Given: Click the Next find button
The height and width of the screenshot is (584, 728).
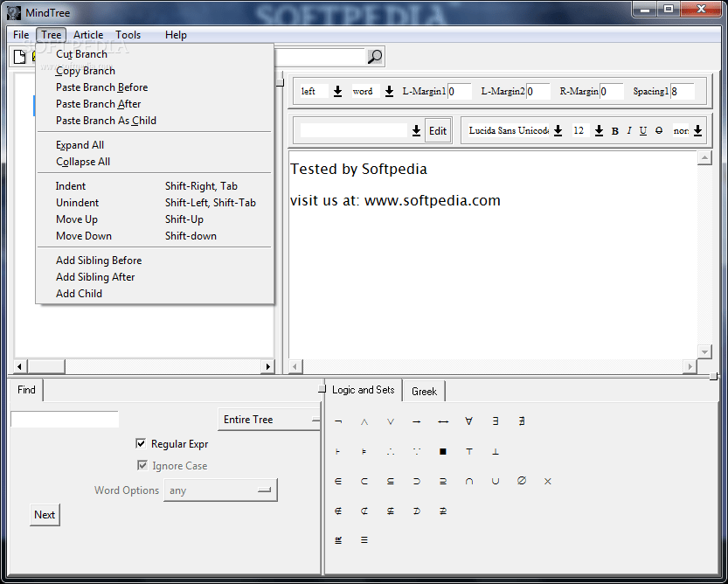Looking at the screenshot, I should tap(45, 515).
